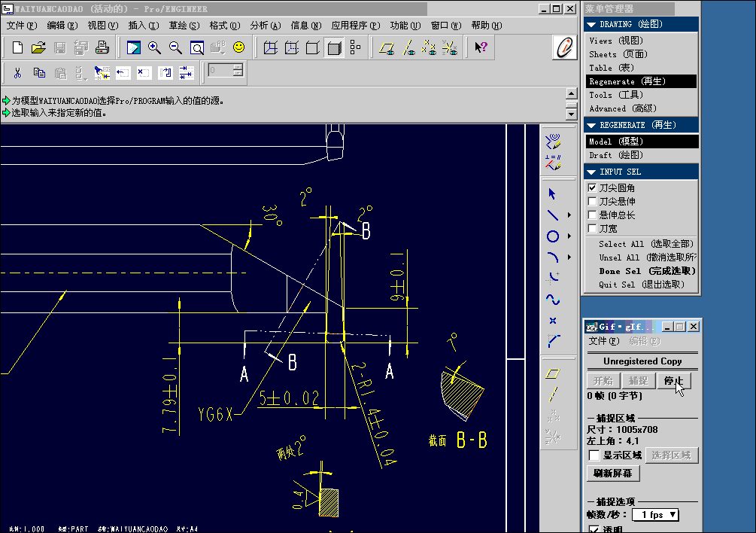
Task: Click the context help arrow icon
Action: (x=481, y=47)
